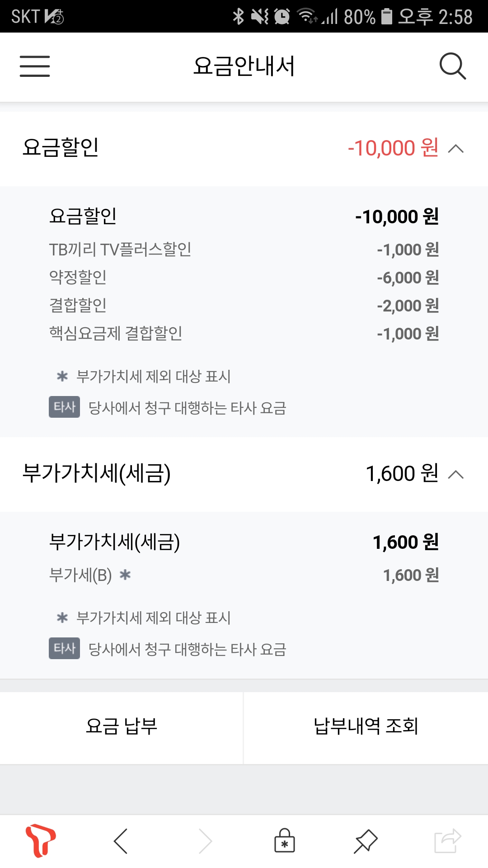Collapse the 부가가치세(세금) section chevron
This screenshot has width=488, height=868.
[x=456, y=474]
